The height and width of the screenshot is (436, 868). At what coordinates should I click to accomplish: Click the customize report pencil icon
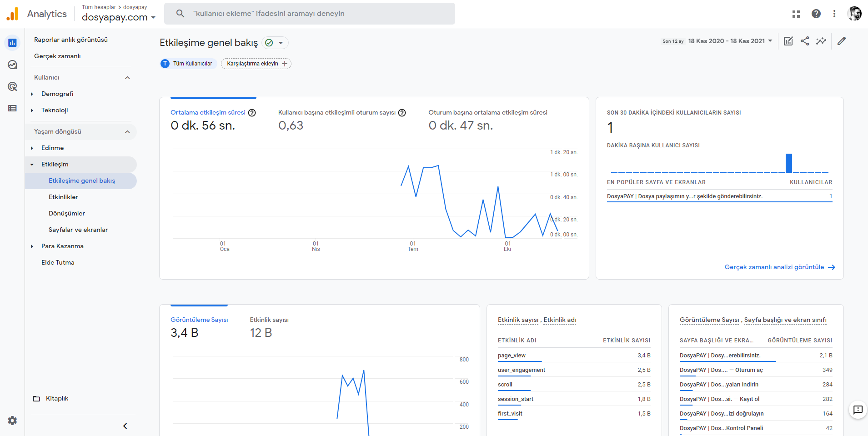pyautogui.click(x=842, y=41)
